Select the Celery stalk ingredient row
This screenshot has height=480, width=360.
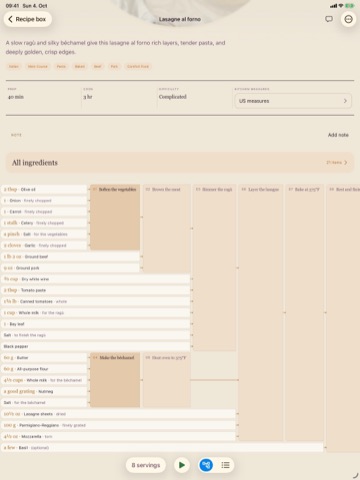pos(44,223)
